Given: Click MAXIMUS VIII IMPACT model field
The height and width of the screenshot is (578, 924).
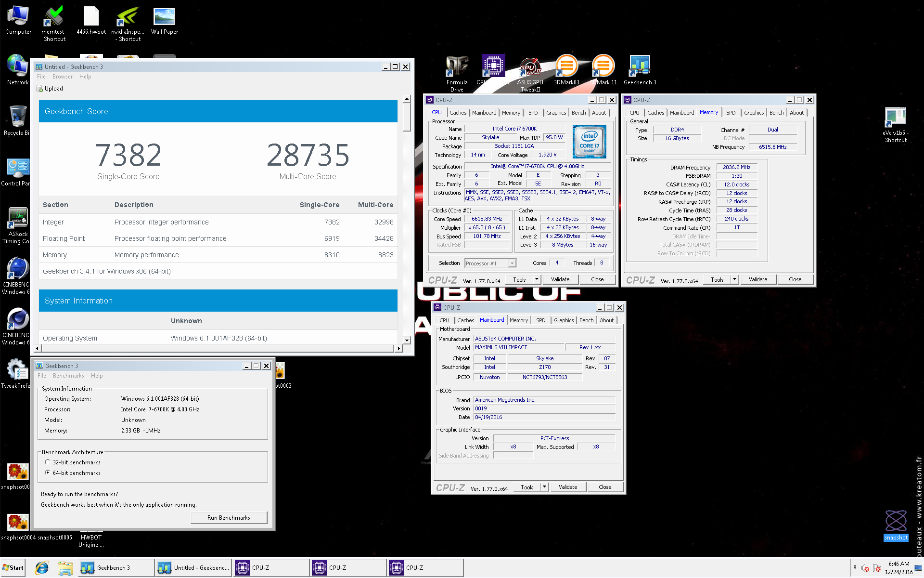Looking at the screenshot, I should [519, 347].
